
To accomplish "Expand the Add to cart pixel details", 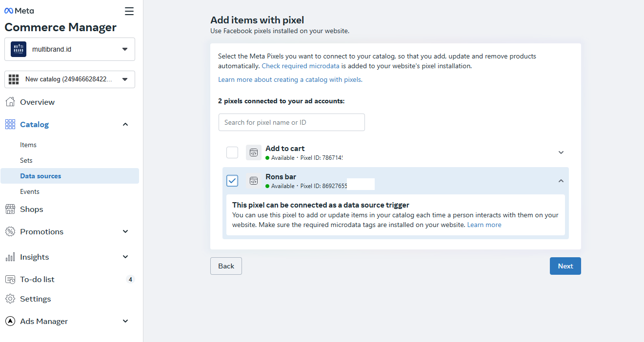I will 561,152.
